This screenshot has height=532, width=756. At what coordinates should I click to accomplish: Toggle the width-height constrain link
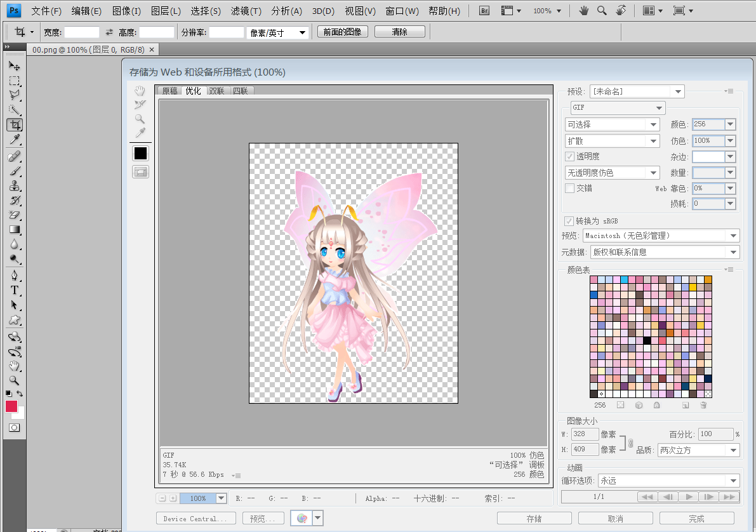coord(631,442)
